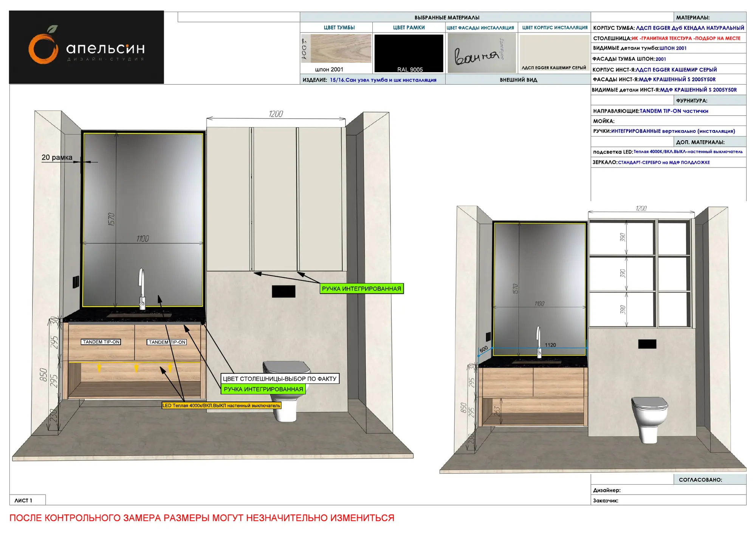Click the 'РУЧКИ: ИНТЕГРИРОВАННЫЕ' row
Viewport: 756px width, 535px height.
click(668, 131)
